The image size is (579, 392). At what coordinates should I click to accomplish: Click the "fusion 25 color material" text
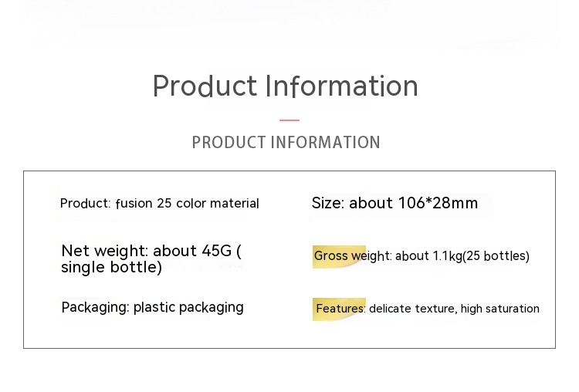(187, 204)
